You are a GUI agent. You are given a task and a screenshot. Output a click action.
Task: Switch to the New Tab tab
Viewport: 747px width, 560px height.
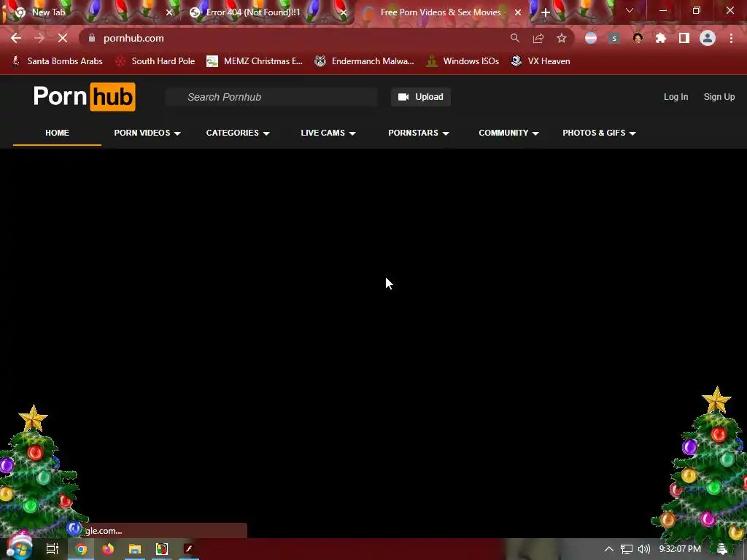pos(90,12)
